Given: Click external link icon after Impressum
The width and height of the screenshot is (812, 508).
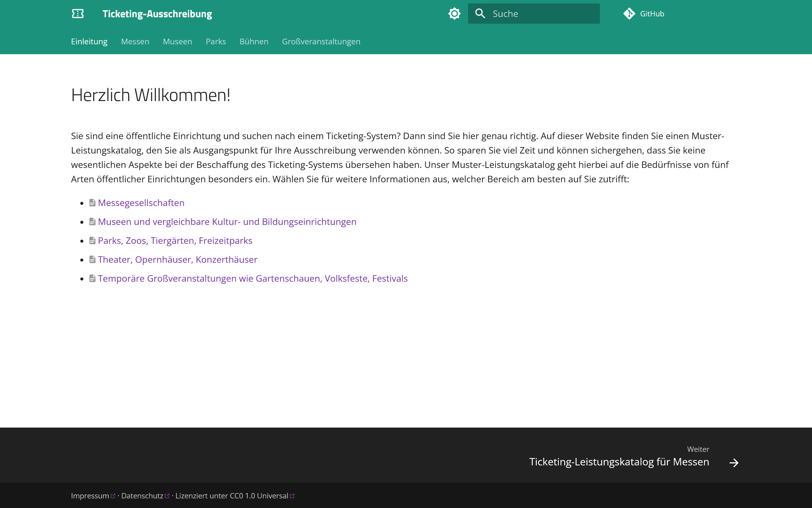Looking at the screenshot, I should click(x=113, y=496).
